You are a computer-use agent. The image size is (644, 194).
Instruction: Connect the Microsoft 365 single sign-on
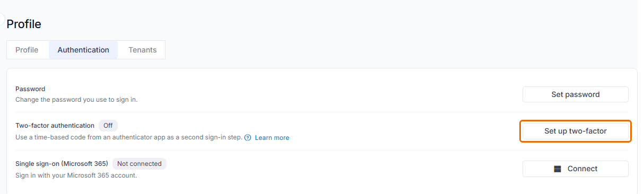(576, 169)
